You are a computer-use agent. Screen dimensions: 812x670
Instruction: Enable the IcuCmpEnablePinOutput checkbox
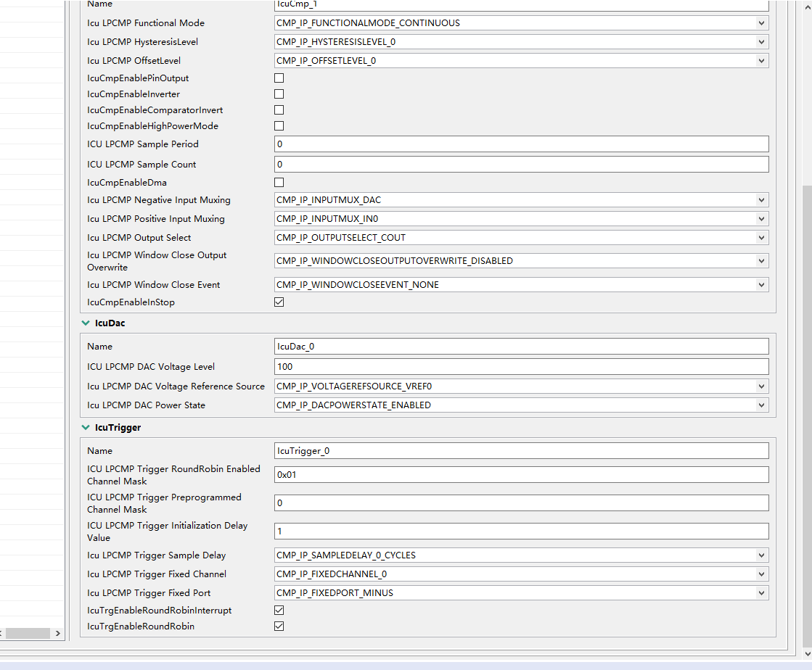279,78
